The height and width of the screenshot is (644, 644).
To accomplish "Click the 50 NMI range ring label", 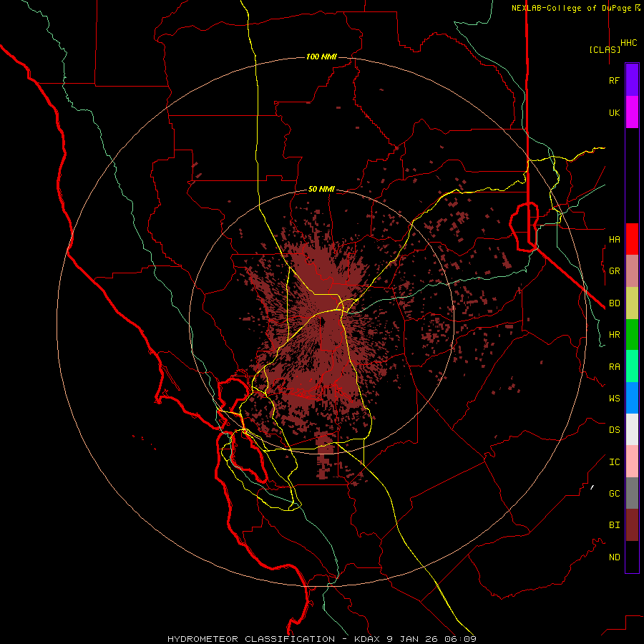I will 321,190.
